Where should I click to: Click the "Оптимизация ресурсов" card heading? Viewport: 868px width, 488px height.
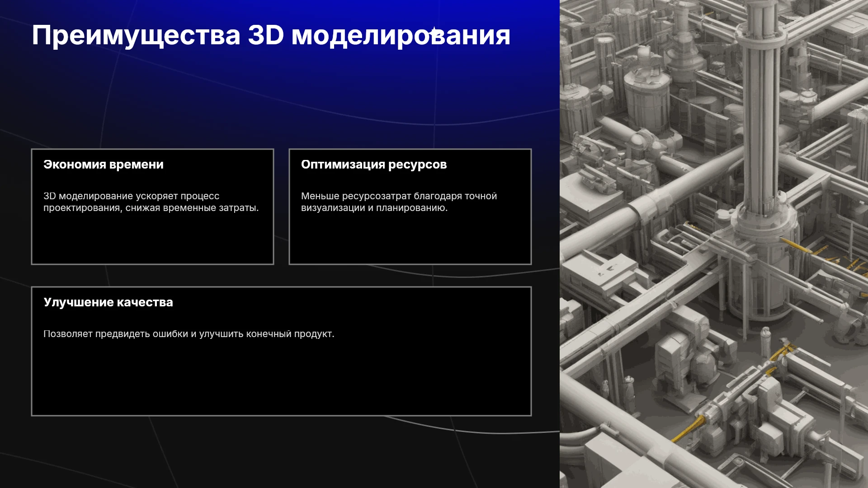374,164
